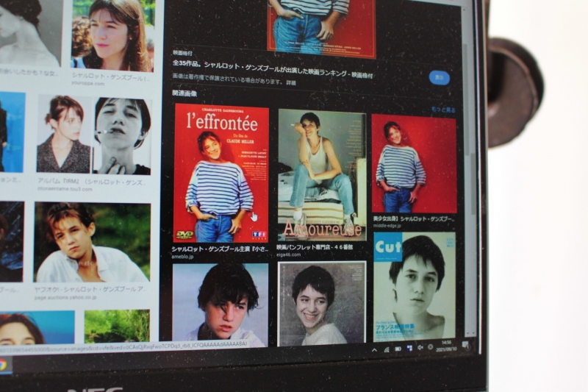Image resolution: width=588 pixels, height=392 pixels.
Task: Click the 関連画像 heading
Action: [184, 93]
